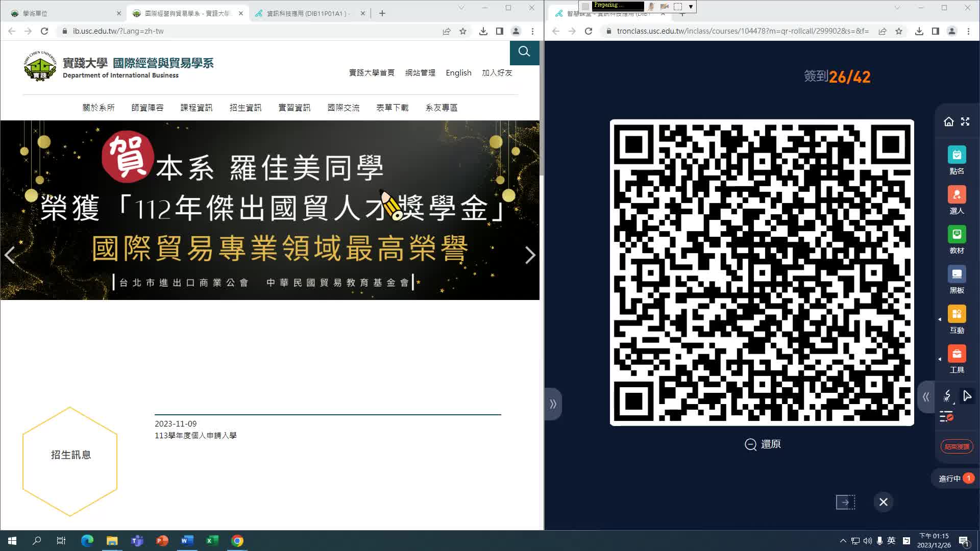Open the 招生資訊 menu
Viewport: 980px width, 551px height.
[x=246, y=108]
